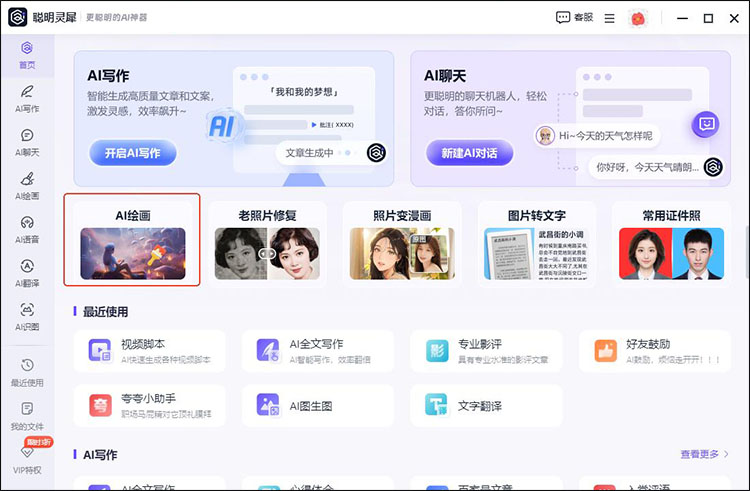Viewport: 750px width, 491px height.
Task: Go to 首页 home tab
Action: 27,54
